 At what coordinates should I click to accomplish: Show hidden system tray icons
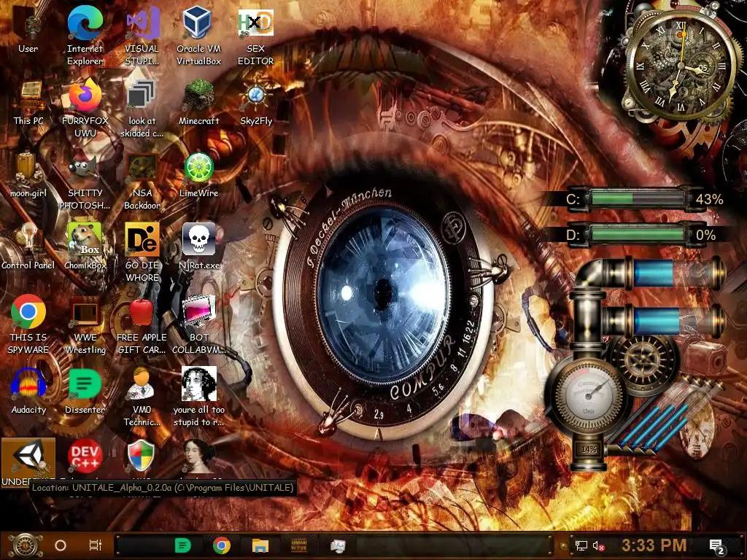(x=563, y=545)
